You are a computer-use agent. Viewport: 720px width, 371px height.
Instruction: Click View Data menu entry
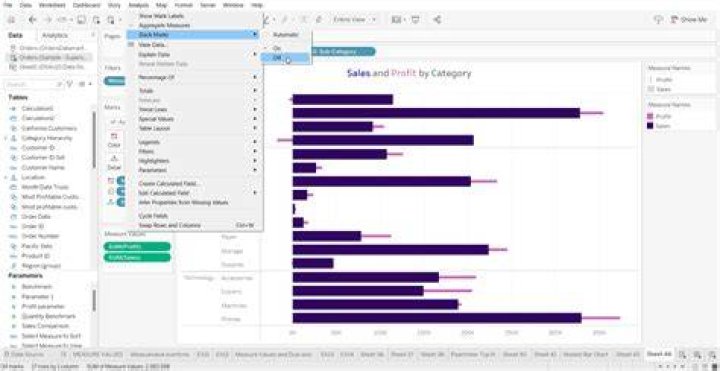click(x=194, y=45)
